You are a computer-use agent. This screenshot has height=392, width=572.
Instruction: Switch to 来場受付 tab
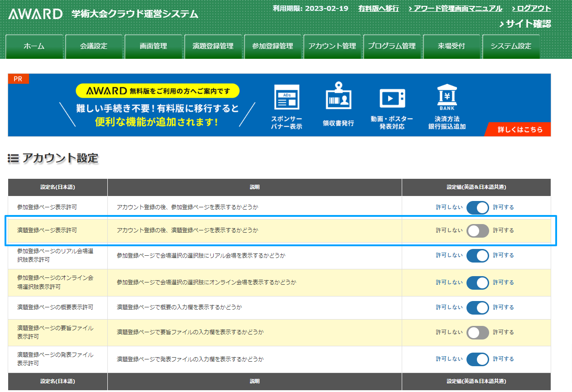tap(452, 46)
